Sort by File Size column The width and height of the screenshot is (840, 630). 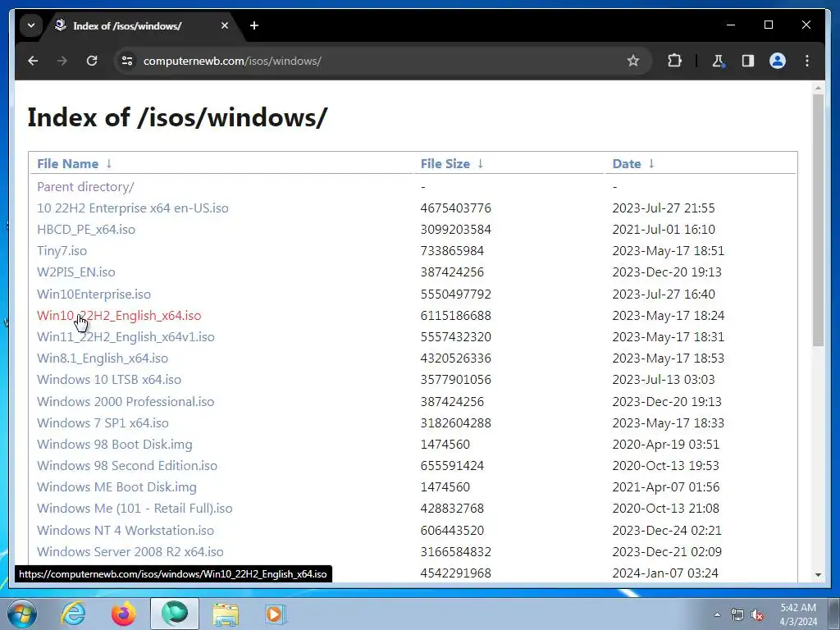pos(445,164)
